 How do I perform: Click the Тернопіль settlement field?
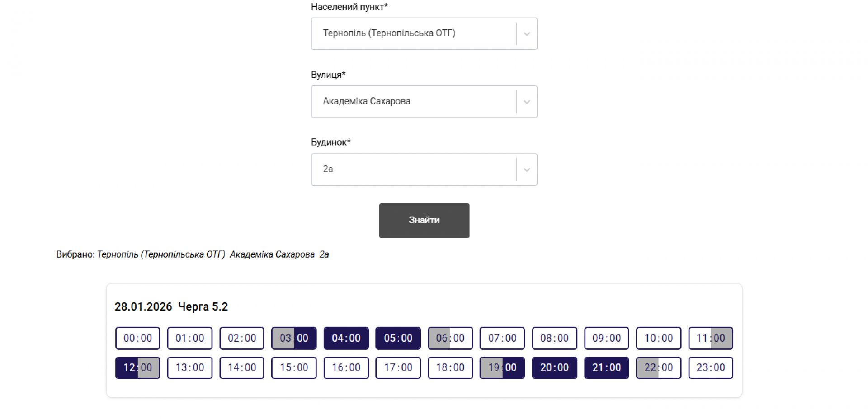click(x=413, y=34)
